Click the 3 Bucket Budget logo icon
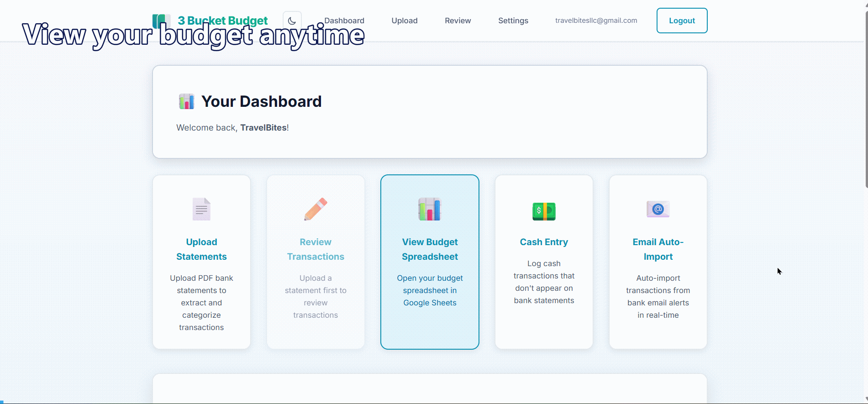Viewport: 868px width, 404px height. click(161, 21)
